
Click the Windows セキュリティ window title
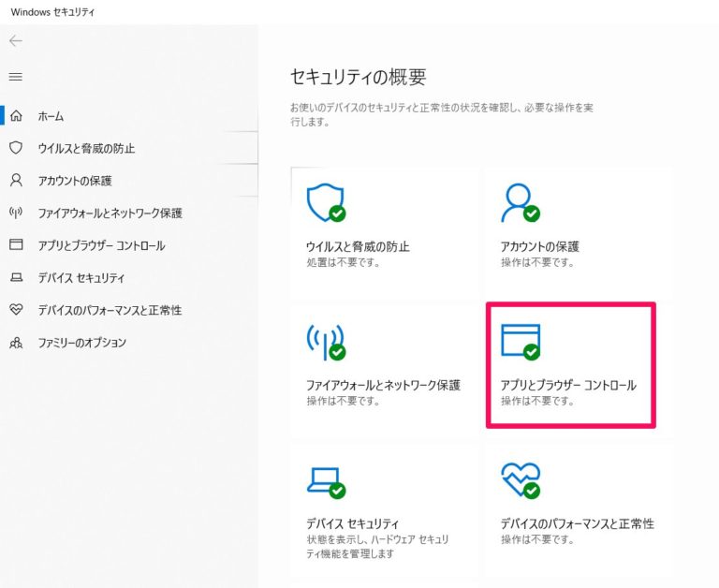click(x=52, y=12)
